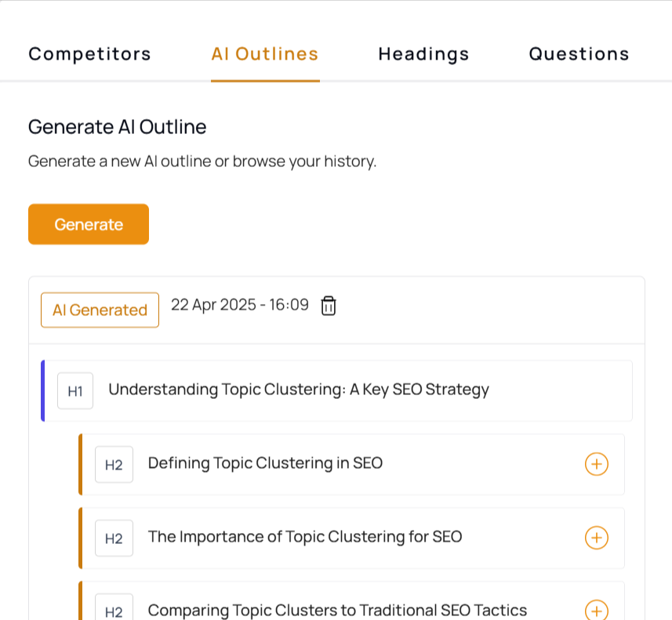Click the 22 Apr 2025 timestamp
The width and height of the screenshot is (672, 620).
click(240, 305)
